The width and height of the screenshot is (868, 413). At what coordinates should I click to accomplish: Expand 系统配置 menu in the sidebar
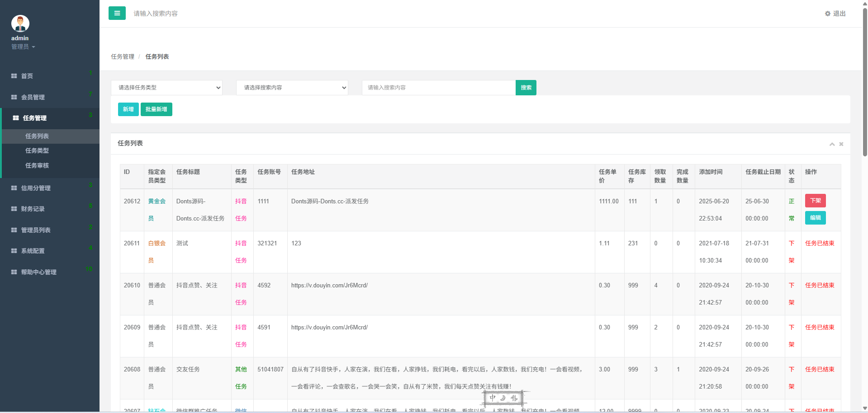50,251
